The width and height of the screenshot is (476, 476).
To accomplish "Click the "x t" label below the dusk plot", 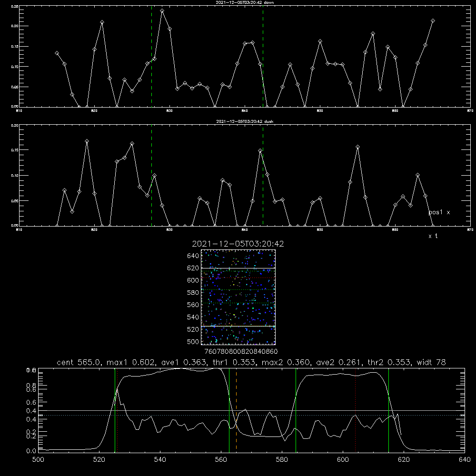I will (x=433, y=236).
